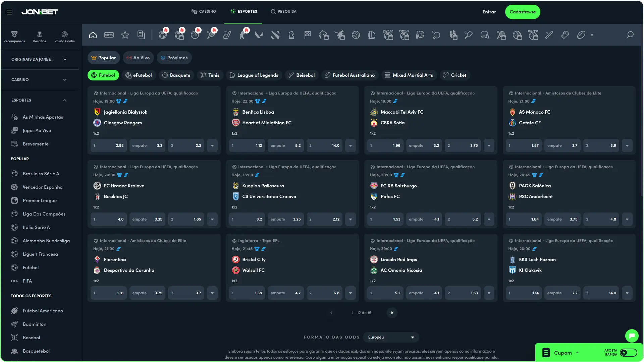
Task: Select the checkered racing flag icon
Action: pyautogui.click(x=308, y=35)
